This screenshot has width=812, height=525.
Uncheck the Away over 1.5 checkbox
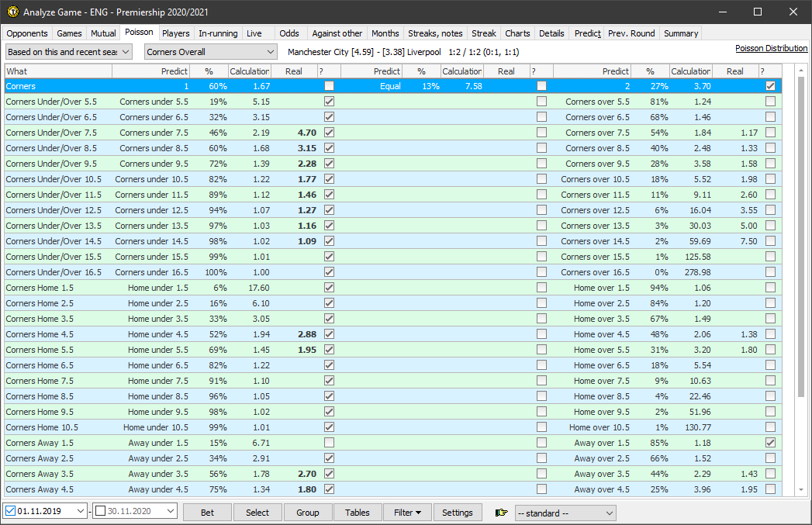[770, 443]
